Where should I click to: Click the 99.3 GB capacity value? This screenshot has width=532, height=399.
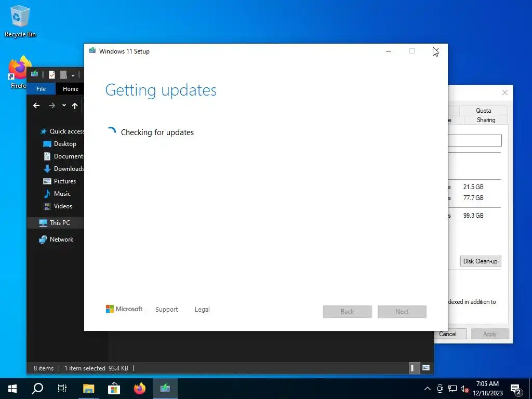pyautogui.click(x=473, y=216)
